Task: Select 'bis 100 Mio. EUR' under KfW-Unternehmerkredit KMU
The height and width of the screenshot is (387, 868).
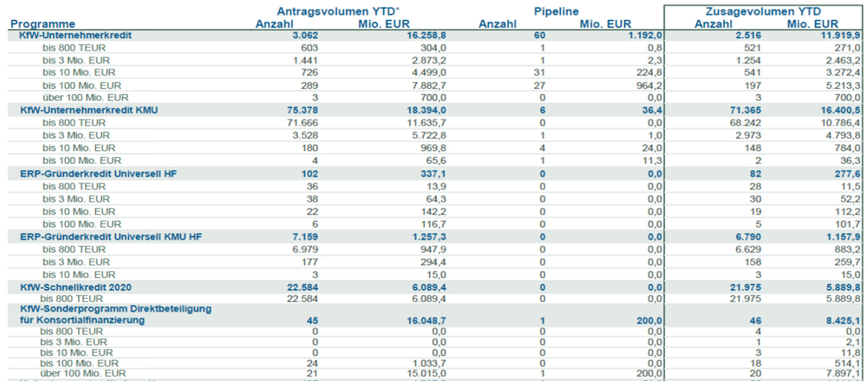Action: click(82, 161)
